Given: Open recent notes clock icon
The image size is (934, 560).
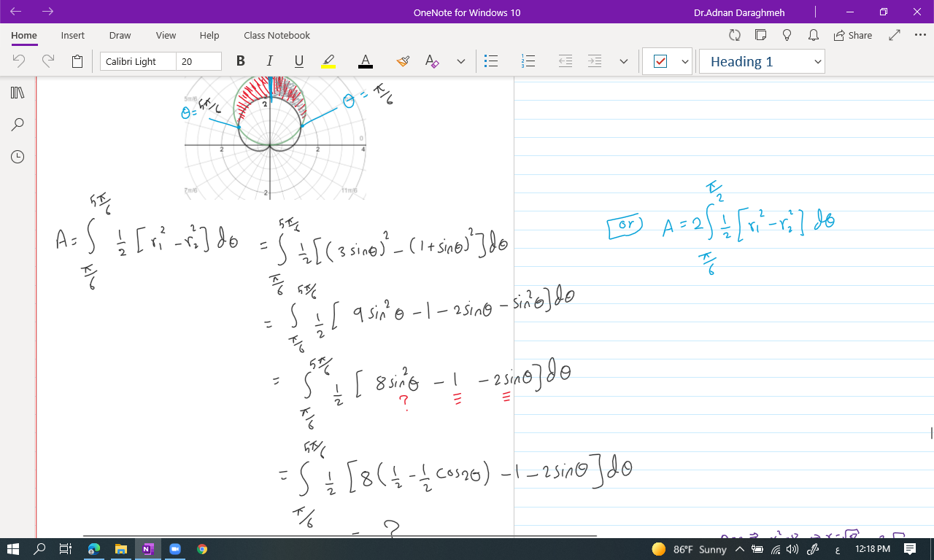Looking at the screenshot, I should click(18, 157).
